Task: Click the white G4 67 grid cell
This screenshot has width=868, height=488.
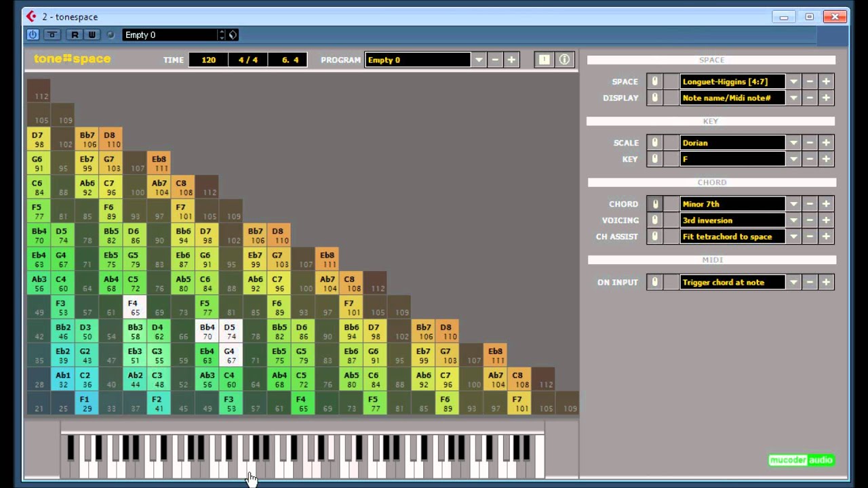Action: (x=231, y=356)
